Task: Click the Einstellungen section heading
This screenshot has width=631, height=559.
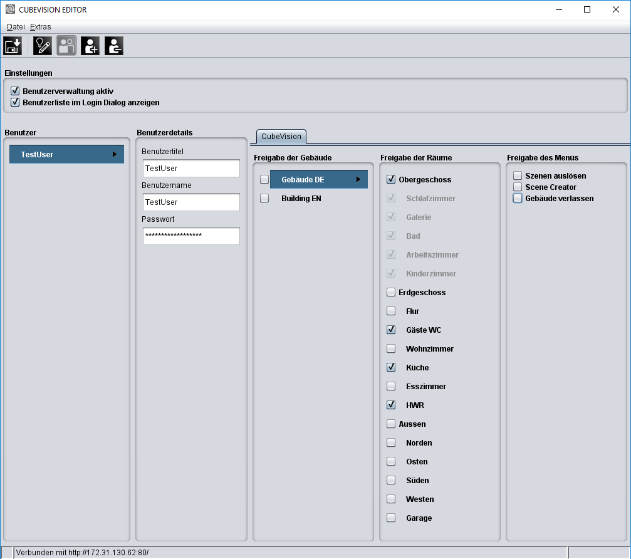Action: pos(28,73)
